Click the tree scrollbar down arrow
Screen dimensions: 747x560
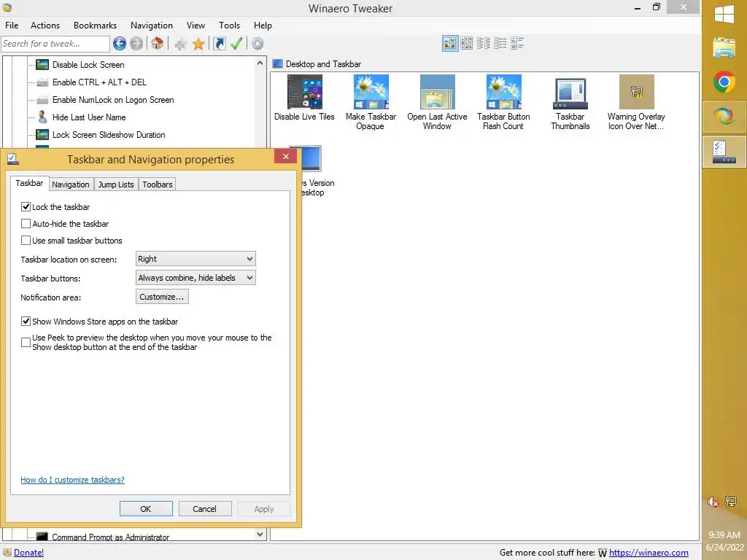260,534
